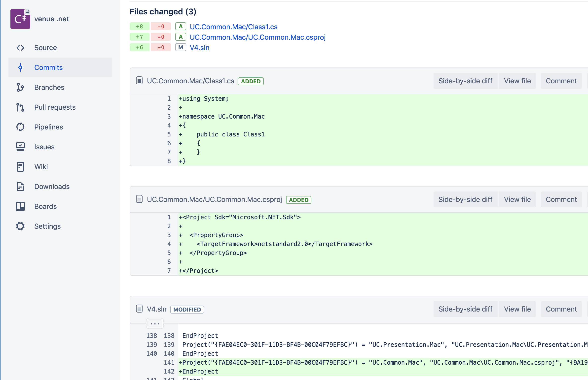Image resolution: width=588 pixels, height=380 pixels.
Task: Click the Branches fork icon
Action: [20, 87]
